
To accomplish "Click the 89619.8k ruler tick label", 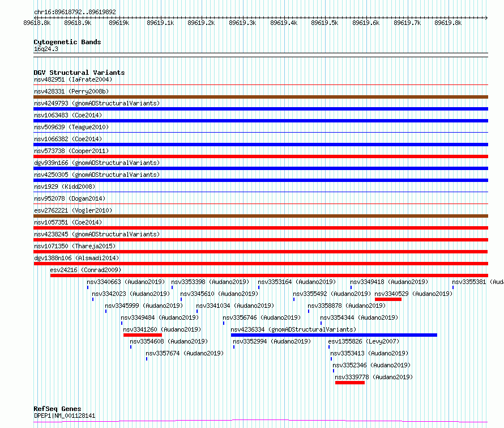I will click(448, 23).
